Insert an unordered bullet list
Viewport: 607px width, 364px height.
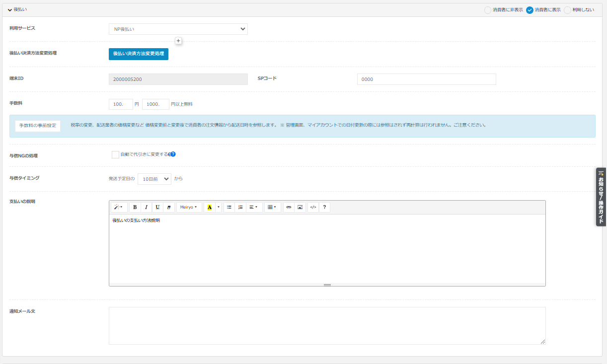point(229,207)
